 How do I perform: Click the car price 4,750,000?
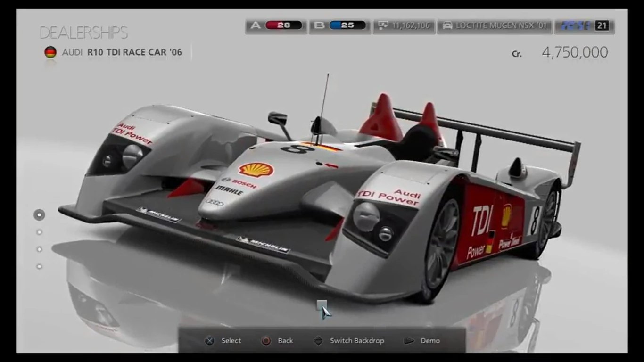[575, 52]
